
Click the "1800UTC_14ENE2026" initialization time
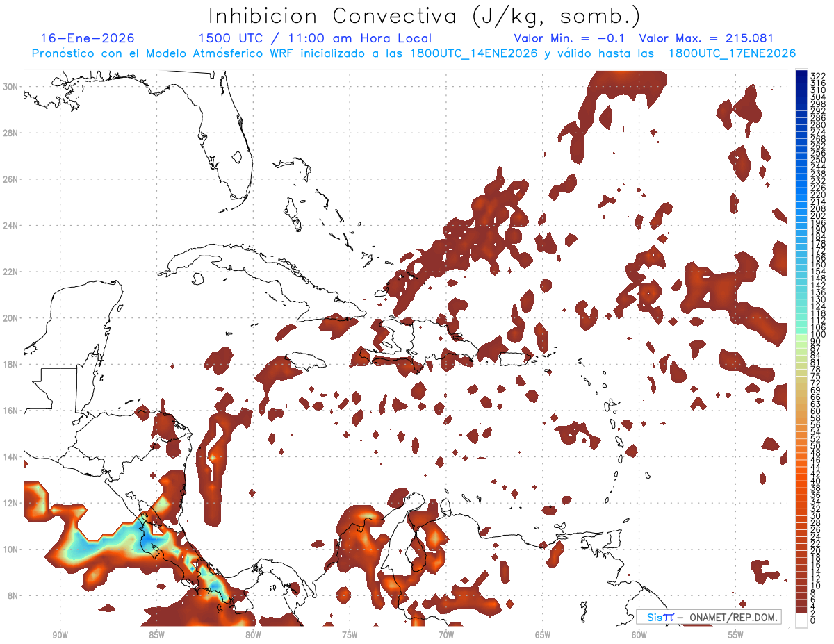473,53
